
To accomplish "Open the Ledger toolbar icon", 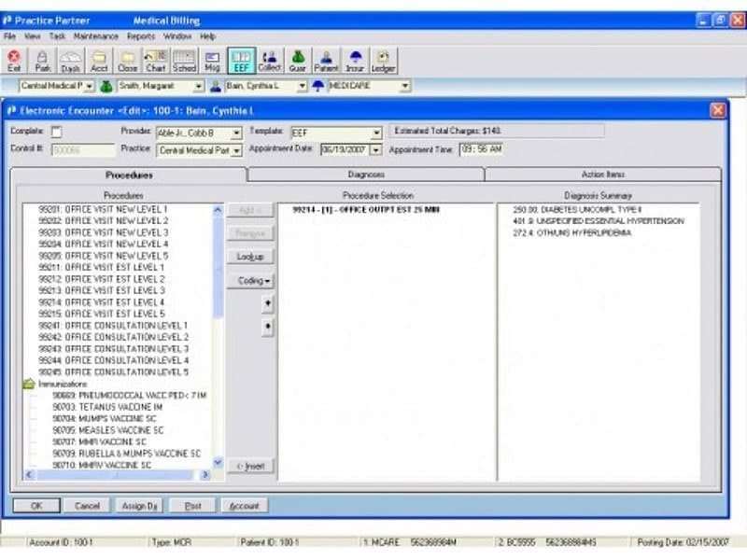I will coord(384,61).
